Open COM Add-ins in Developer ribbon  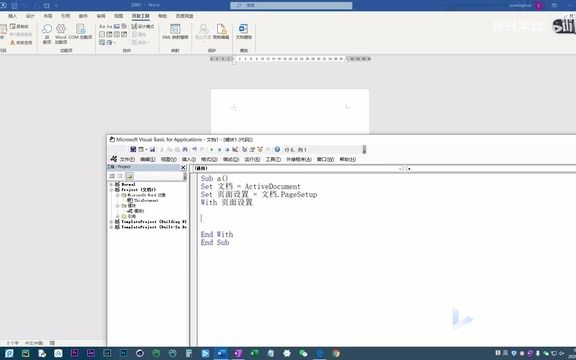80,32
